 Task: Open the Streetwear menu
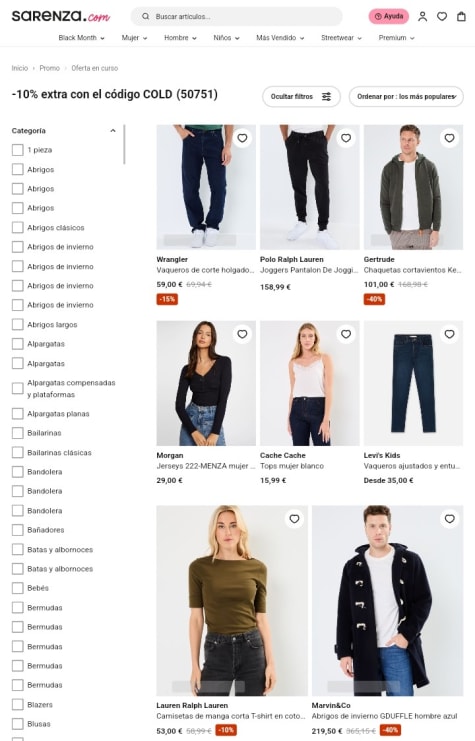(341, 38)
